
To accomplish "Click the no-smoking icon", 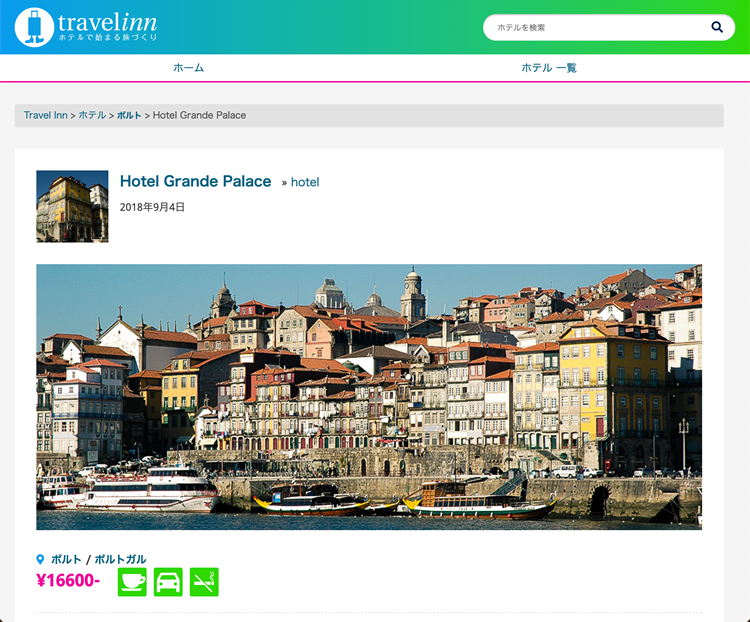I will pyautogui.click(x=204, y=582).
